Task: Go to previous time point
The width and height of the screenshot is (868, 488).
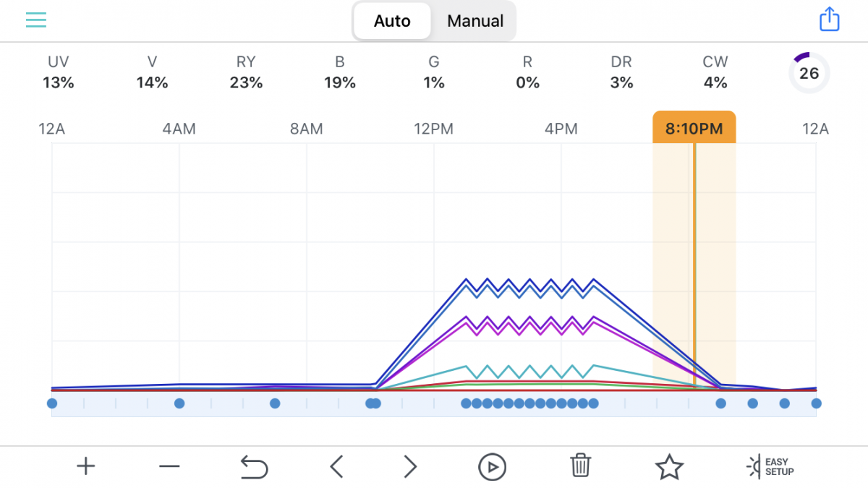Action: [336, 467]
